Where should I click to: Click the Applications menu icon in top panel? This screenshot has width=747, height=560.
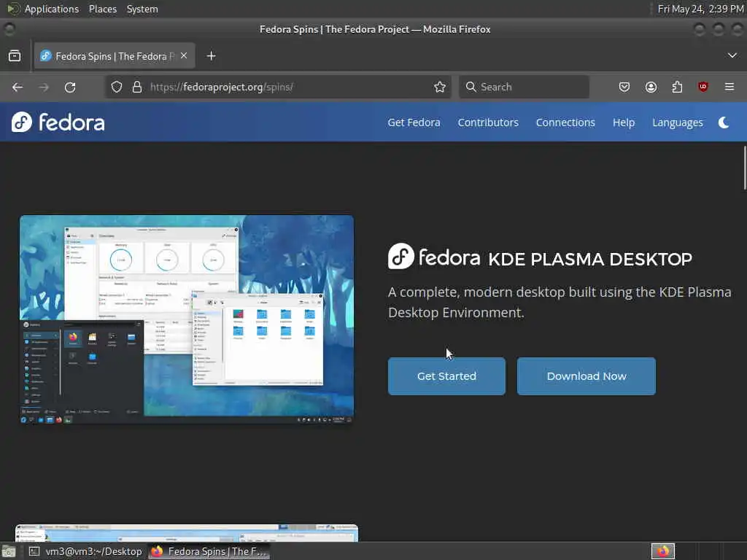click(x=13, y=9)
